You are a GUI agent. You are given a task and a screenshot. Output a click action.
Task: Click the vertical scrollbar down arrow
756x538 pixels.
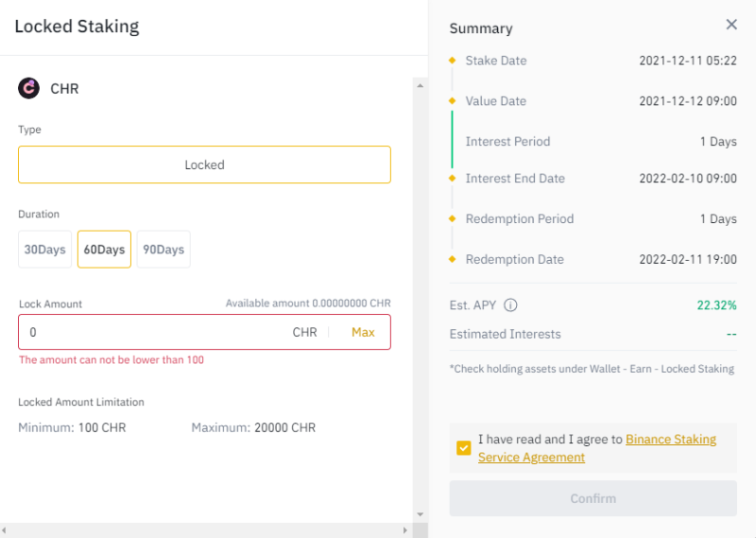(420, 514)
